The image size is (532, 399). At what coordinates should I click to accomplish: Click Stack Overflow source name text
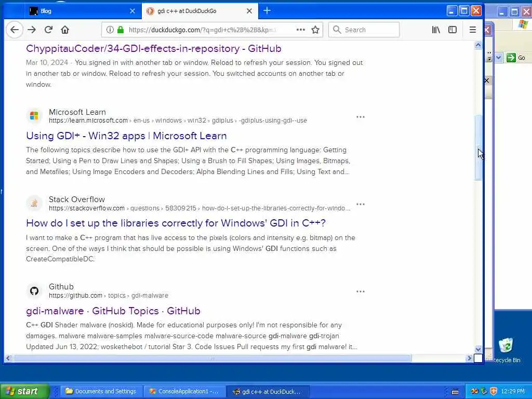(x=77, y=199)
